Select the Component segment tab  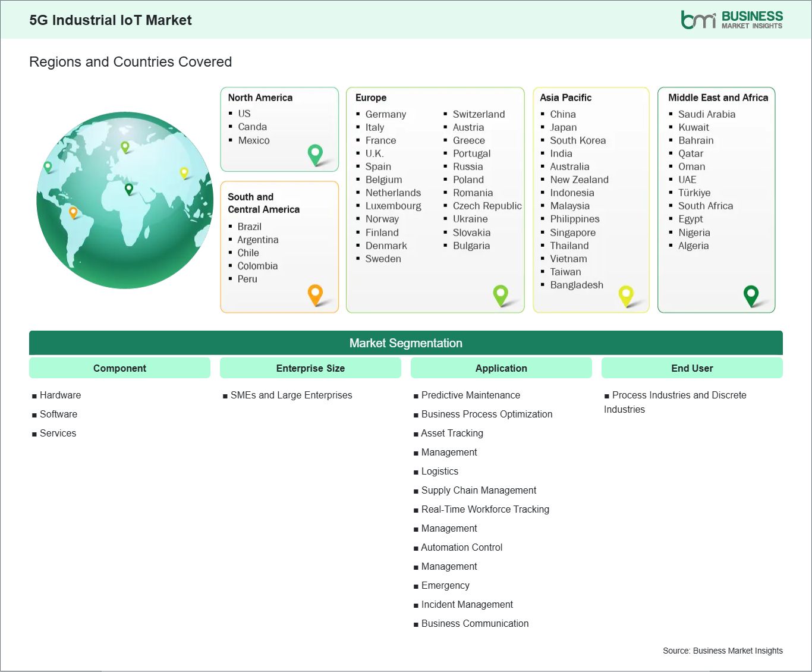[x=119, y=368]
